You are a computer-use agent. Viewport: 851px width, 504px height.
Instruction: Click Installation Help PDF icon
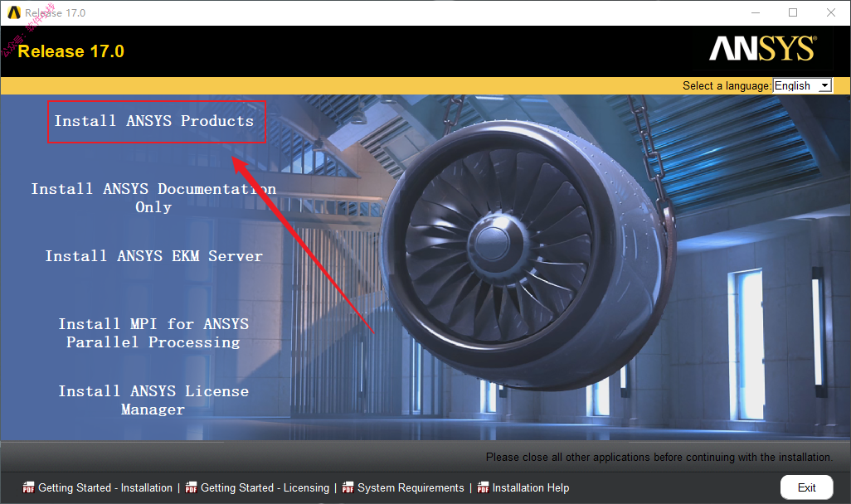(x=483, y=487)
